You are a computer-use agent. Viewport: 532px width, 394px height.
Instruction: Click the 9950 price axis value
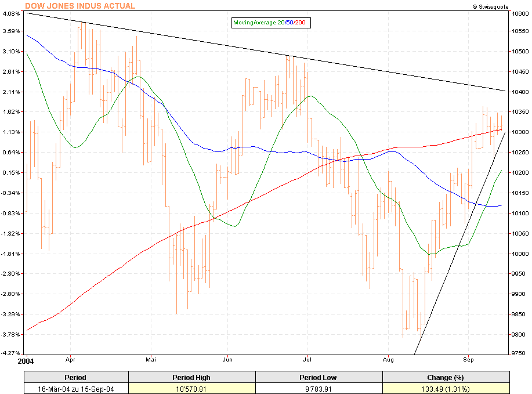(x=519, y=273)
